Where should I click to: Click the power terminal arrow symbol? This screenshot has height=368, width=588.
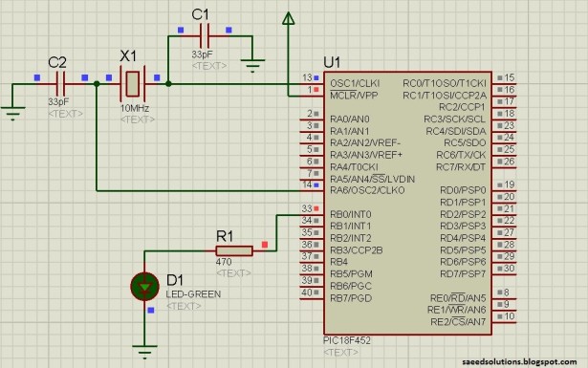[x=288, y=19]
